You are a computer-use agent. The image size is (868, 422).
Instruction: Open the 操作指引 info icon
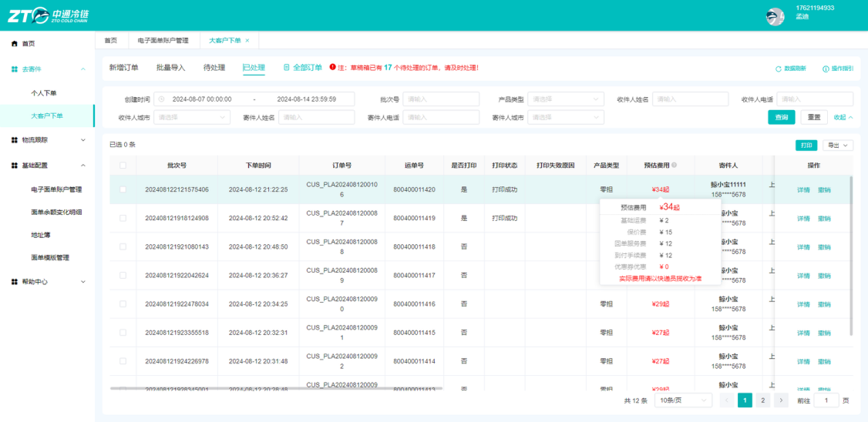826,69
